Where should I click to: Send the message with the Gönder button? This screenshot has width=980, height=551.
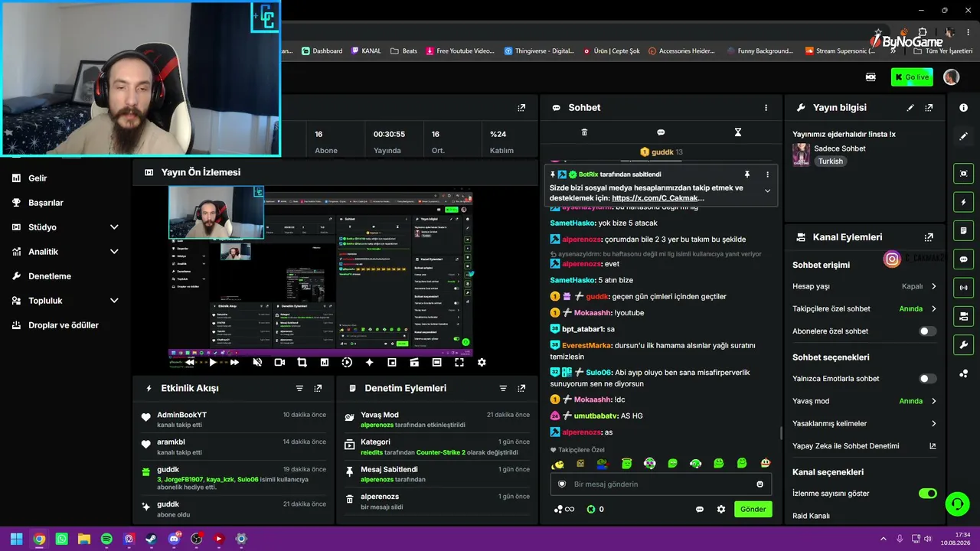click(753, 509)
